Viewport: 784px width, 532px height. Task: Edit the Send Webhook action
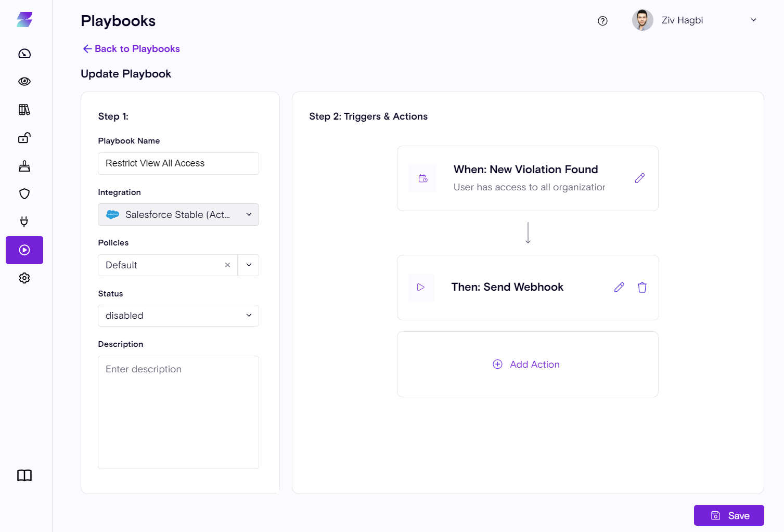pos(619,288)
